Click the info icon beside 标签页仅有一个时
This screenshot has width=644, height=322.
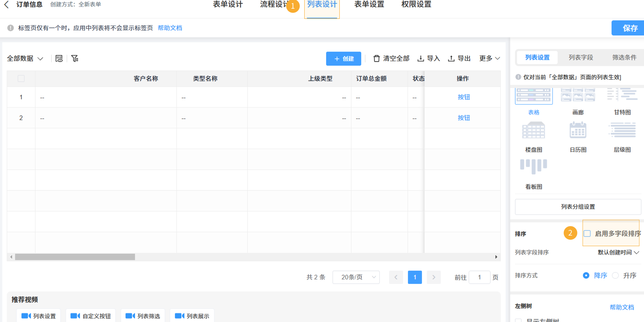11,28
